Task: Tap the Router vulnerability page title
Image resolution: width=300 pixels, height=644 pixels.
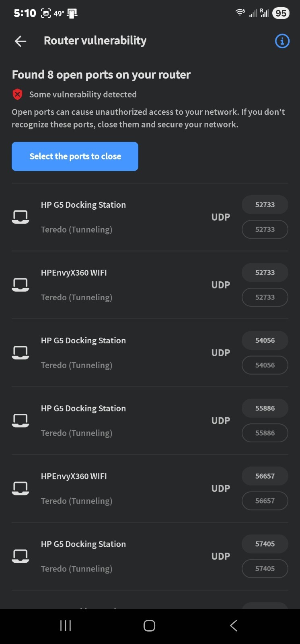Action: pyautogui.click(x=95, y=41)
